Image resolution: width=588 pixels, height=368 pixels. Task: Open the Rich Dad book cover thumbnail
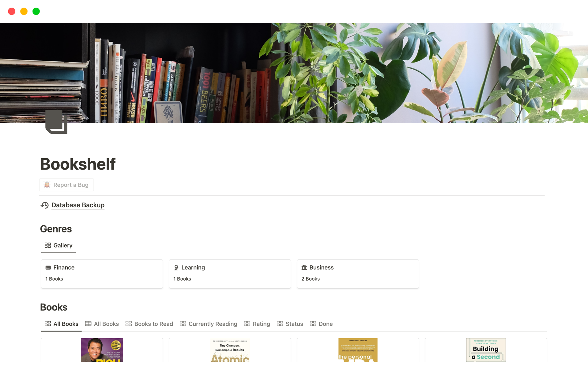[102, 350]
